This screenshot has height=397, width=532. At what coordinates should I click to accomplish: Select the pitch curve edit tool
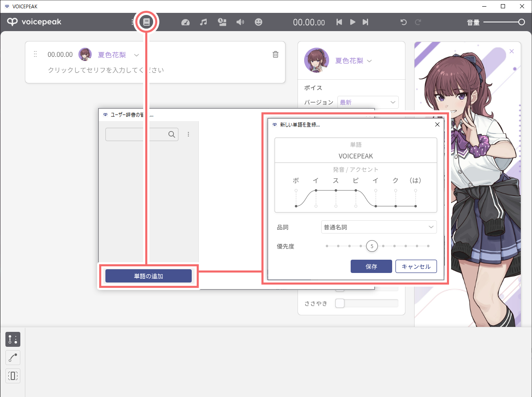click(x=13, y=358)
